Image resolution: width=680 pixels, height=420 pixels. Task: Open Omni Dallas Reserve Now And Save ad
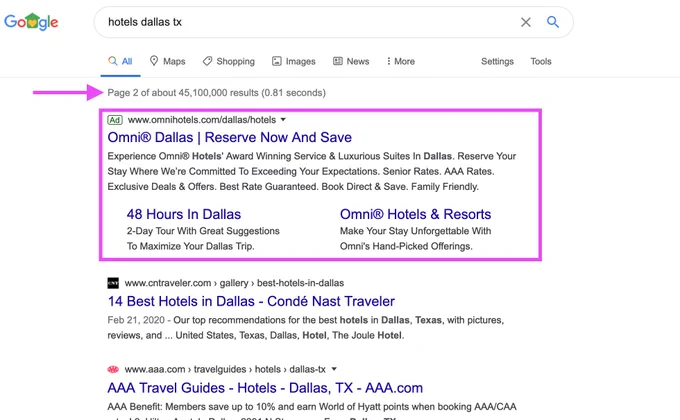229,137
